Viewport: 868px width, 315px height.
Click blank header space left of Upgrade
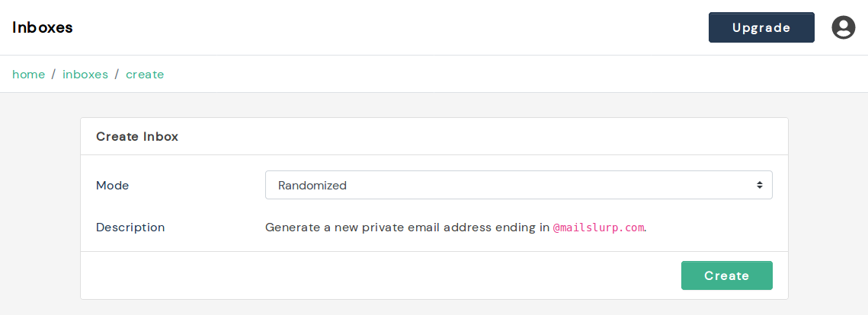tap(457, 27)
